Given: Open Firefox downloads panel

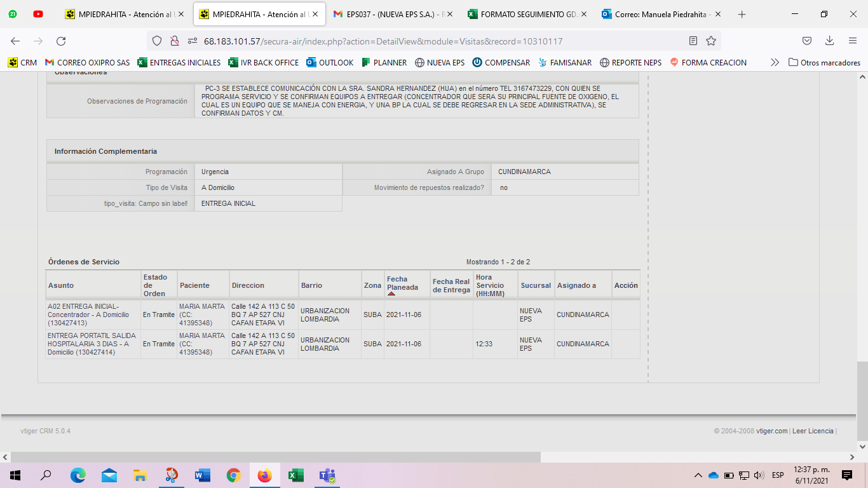Looking at the screenshot, I should click(x=829, y=41).
